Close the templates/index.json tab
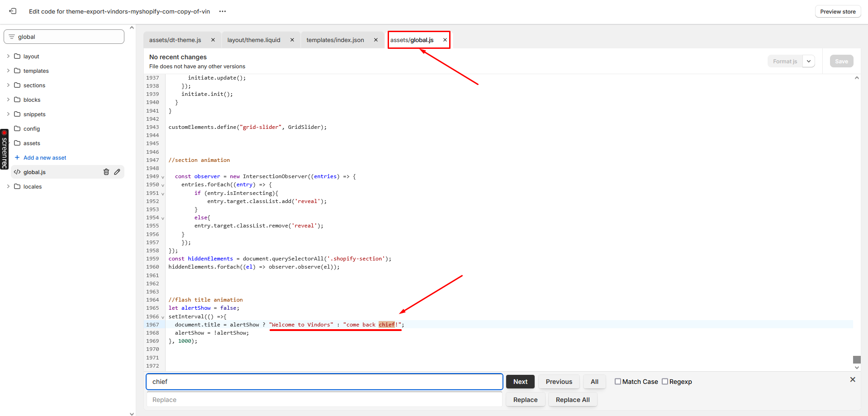Screen dimensions: 868x416 tap(376, 40)
